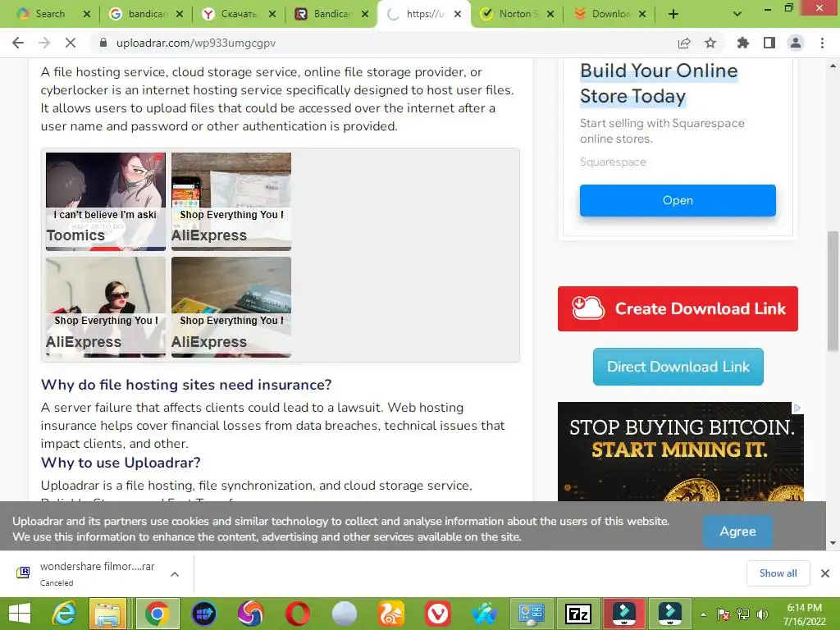
Task: Click Direct Download Link button
Action: [678, 367]
